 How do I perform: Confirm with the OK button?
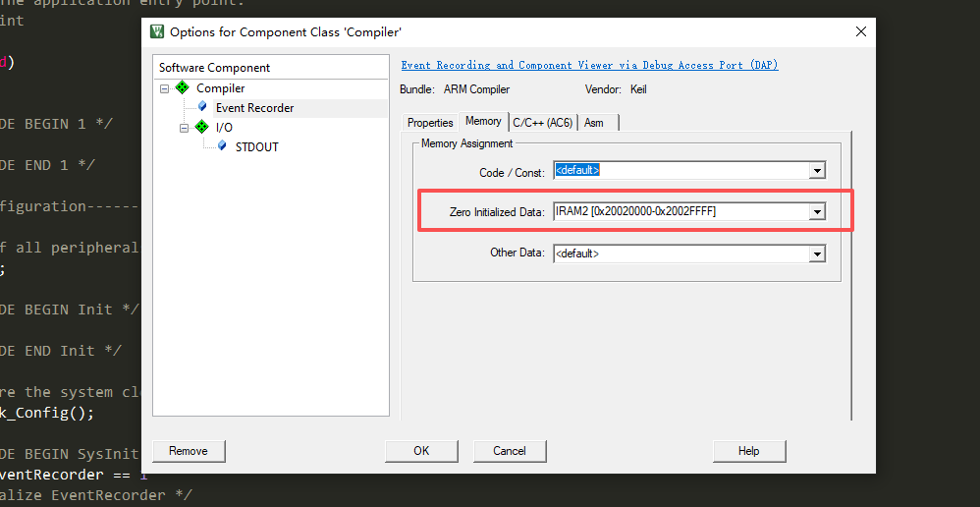(x=421, y=451)
